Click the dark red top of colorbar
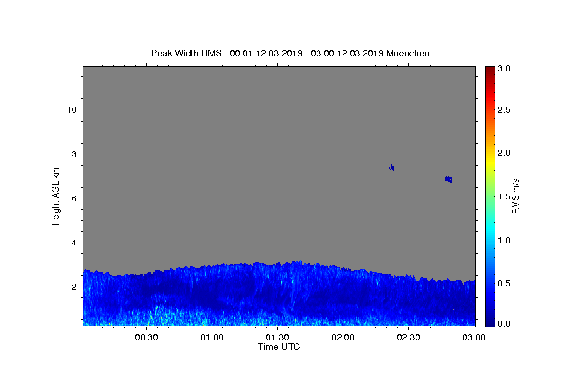 pos(490,70)
